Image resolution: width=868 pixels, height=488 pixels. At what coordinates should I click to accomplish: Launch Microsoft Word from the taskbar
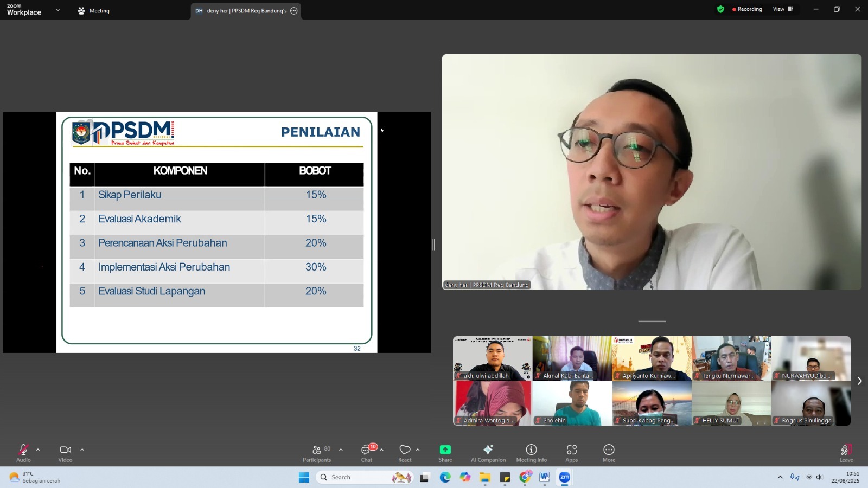545,478
